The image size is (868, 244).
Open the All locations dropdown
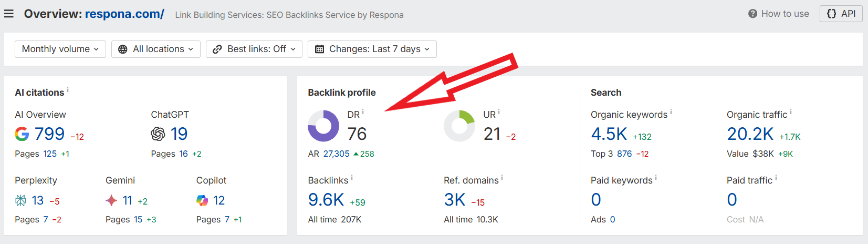156,49
